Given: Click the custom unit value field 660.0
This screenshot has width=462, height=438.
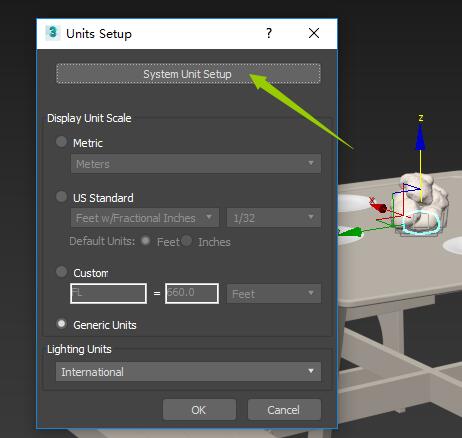Looking at the screenshot, I should tap(192, 293).
